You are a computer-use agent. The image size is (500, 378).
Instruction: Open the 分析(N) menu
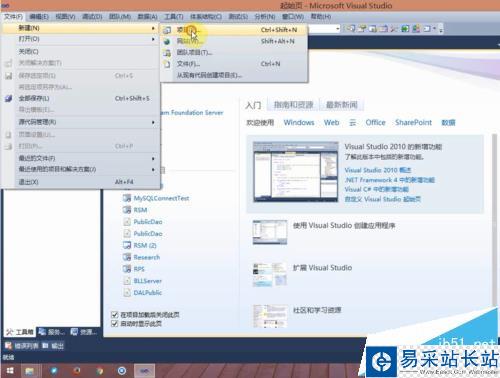265,16
